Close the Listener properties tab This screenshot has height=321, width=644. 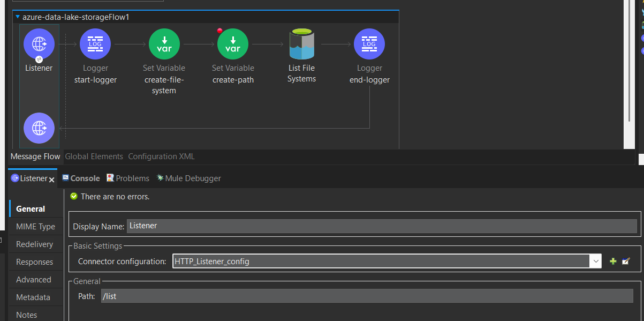point(51,178)
